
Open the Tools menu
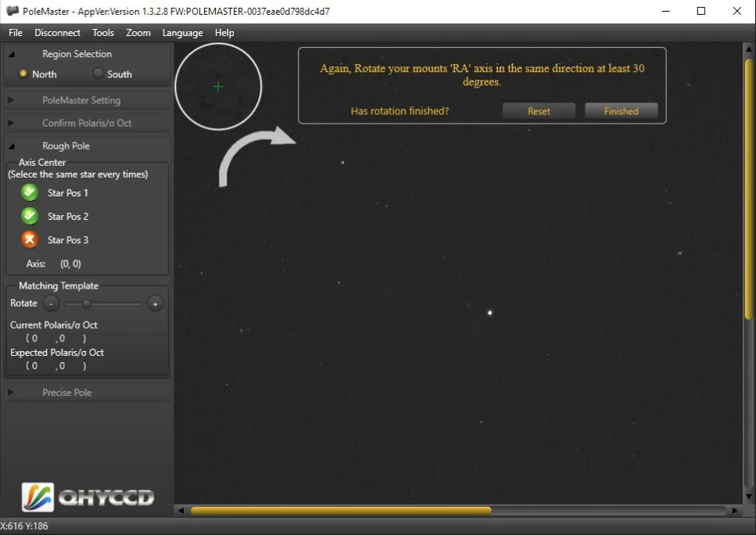point(102,33)
